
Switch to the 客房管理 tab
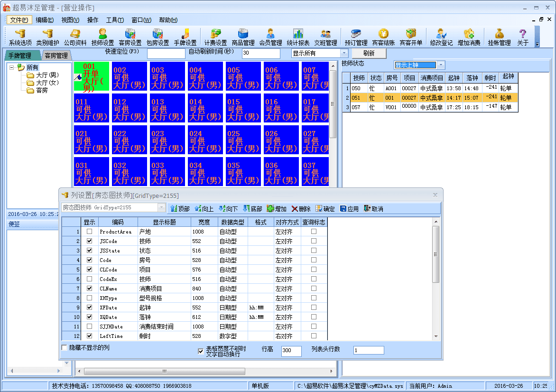[56, 56]
